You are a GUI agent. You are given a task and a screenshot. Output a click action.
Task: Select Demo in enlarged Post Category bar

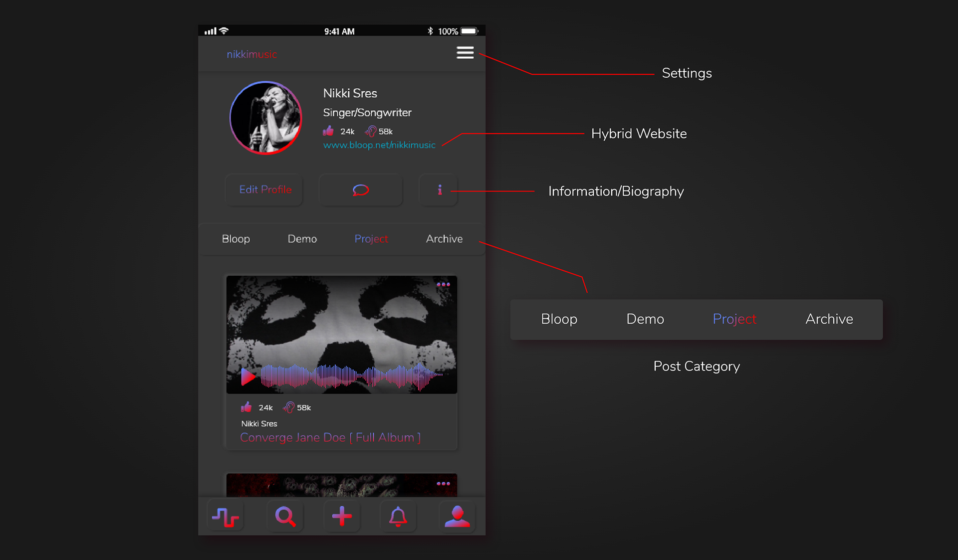pyautogui.click(x=645, y=319)
